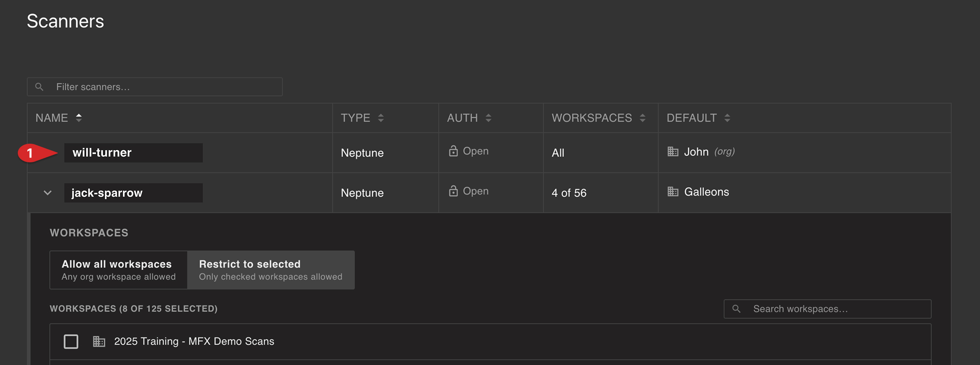Screen dimensions: 980x365
Task: Collapse the jack-sparrow row chevron
Action: [x=47, y=193]
